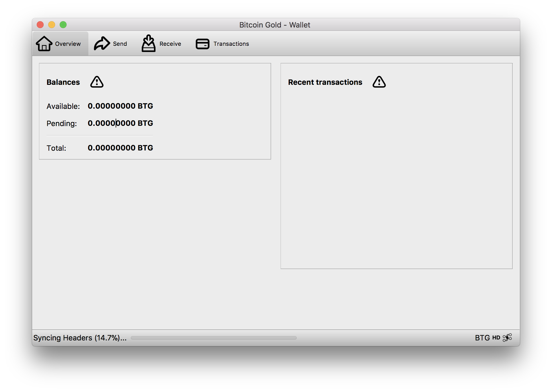Viewport: 552px width, 392px height.
Task: Select the Total balance value 0.00000000 BTG
Action: click(x=120, y=148)
